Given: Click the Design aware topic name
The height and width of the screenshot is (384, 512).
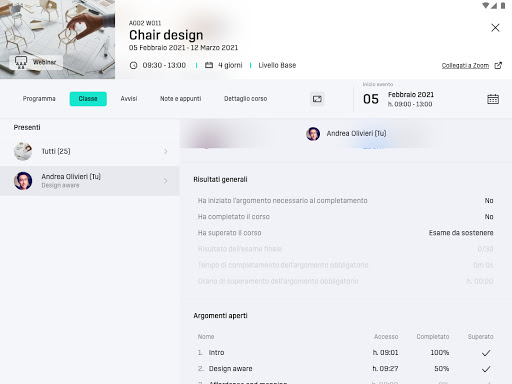Looking at the screenshot, I should (x=230, y=369).
